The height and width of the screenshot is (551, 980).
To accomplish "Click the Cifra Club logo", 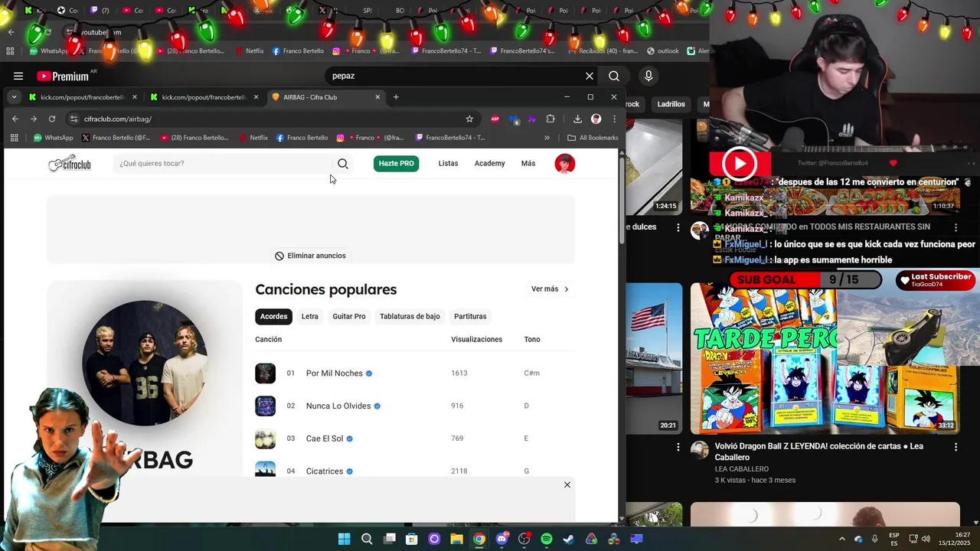I will (x=70, y=163).
